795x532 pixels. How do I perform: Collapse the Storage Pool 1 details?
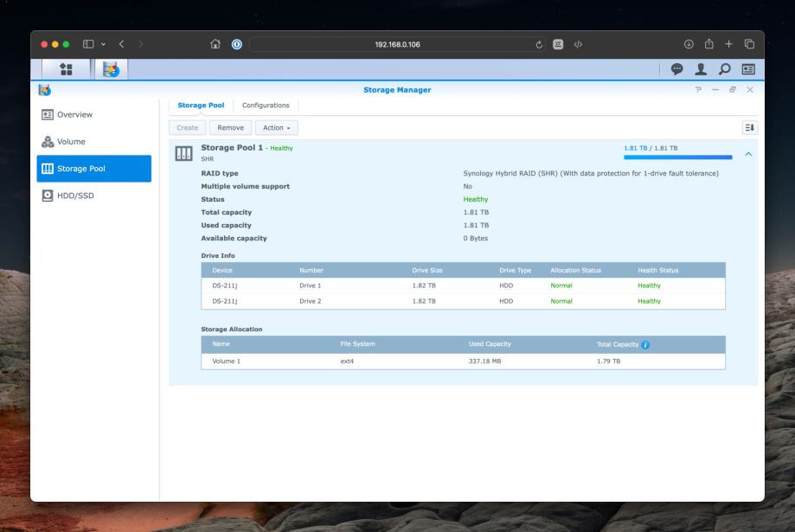pos(748,154)
